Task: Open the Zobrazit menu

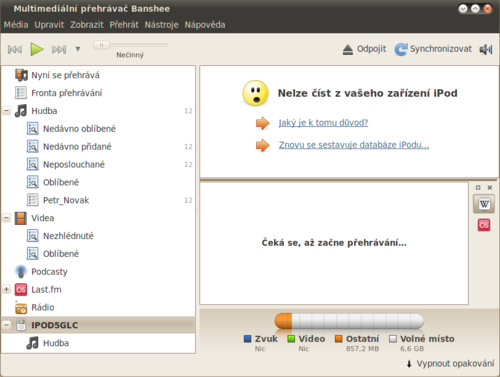Action: [x=87, y=25]
